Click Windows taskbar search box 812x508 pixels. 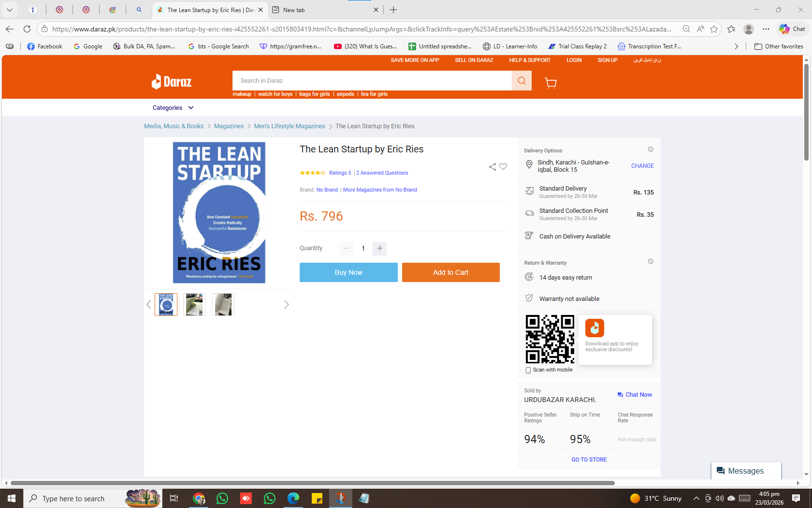tap(93, 498)
